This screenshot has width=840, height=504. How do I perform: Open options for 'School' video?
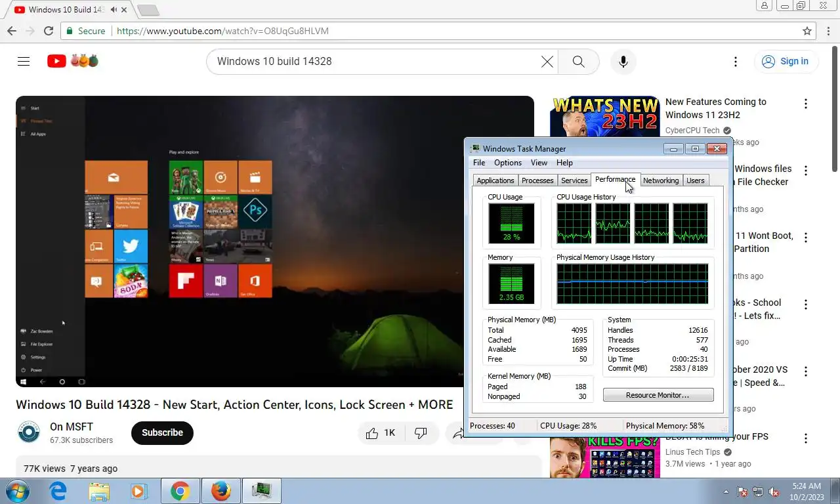[x=806, y=304]
